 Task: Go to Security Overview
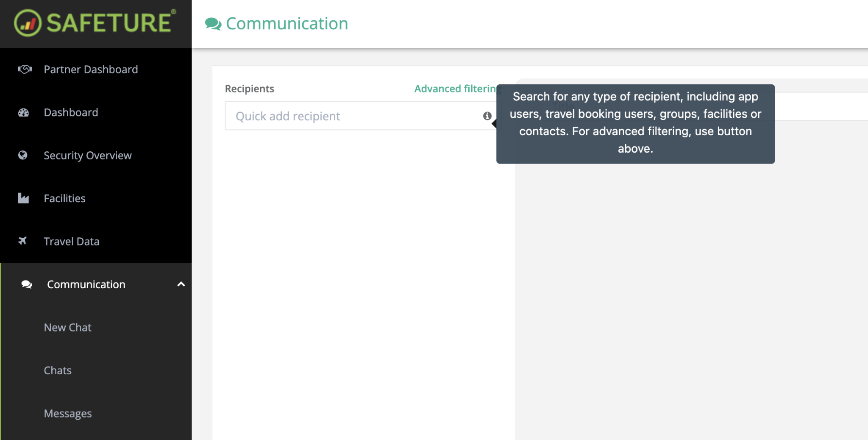click(87, 156)
